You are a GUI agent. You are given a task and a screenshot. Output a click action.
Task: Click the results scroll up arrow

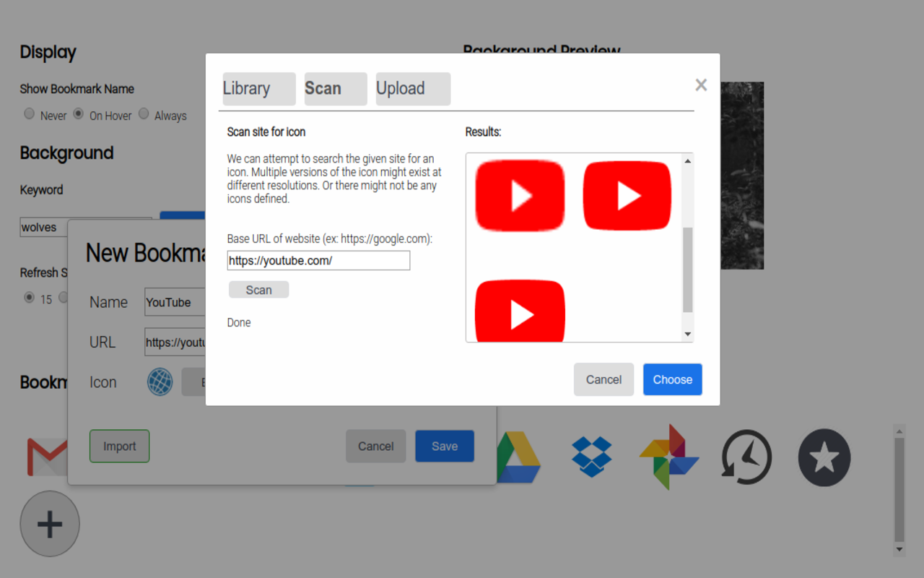coord(688,160)
